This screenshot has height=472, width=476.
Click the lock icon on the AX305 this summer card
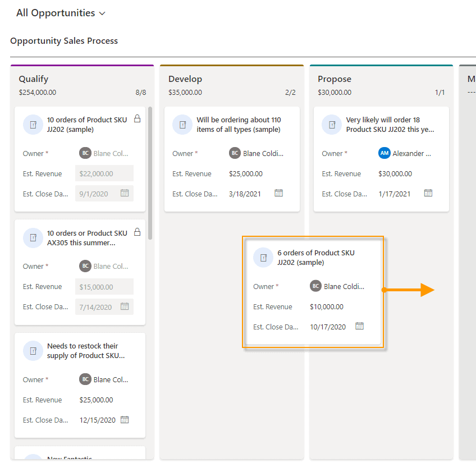137,232
